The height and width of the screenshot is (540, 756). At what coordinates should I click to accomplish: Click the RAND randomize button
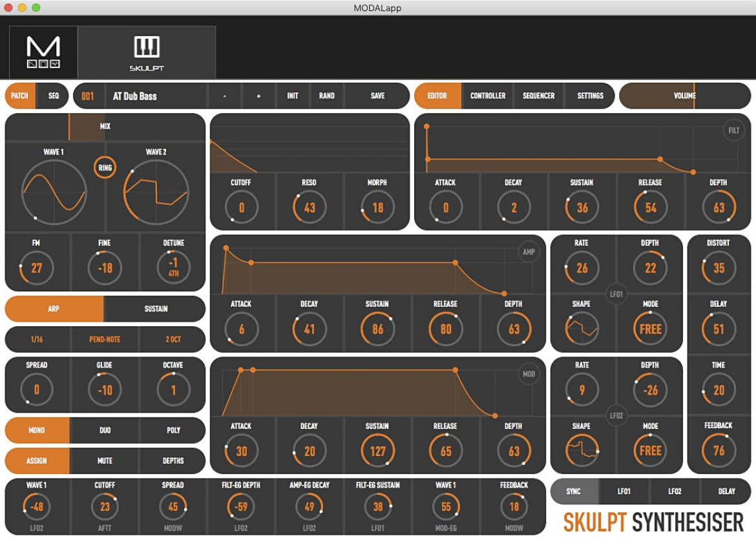tap(327, 96)
